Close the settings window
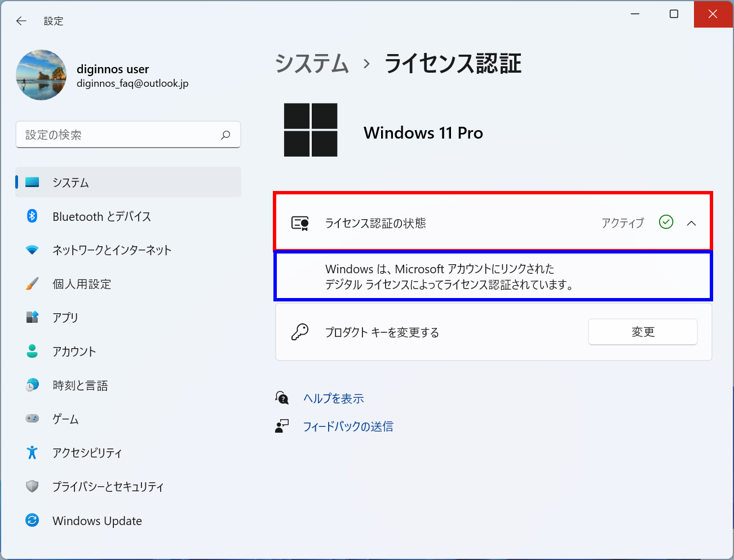 [713, 14]
